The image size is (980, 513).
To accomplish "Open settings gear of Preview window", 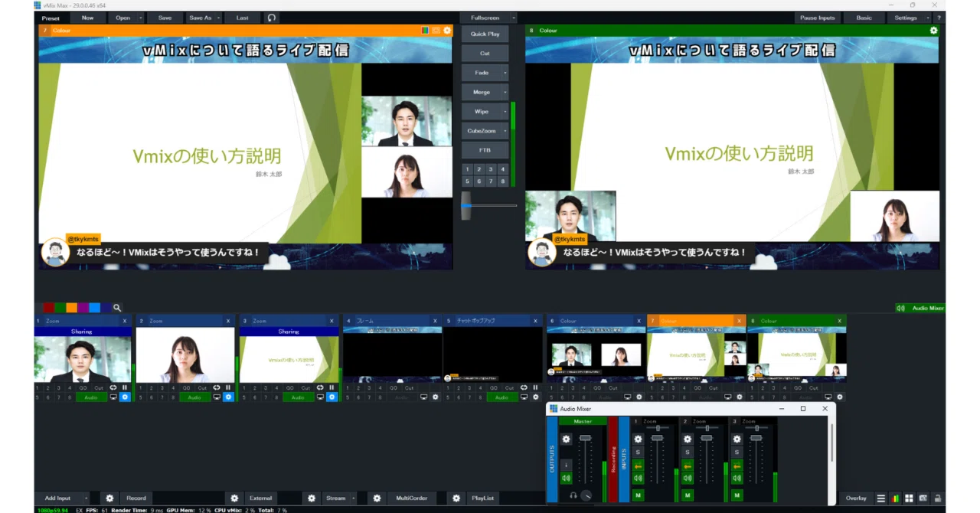I will (447, 31).
